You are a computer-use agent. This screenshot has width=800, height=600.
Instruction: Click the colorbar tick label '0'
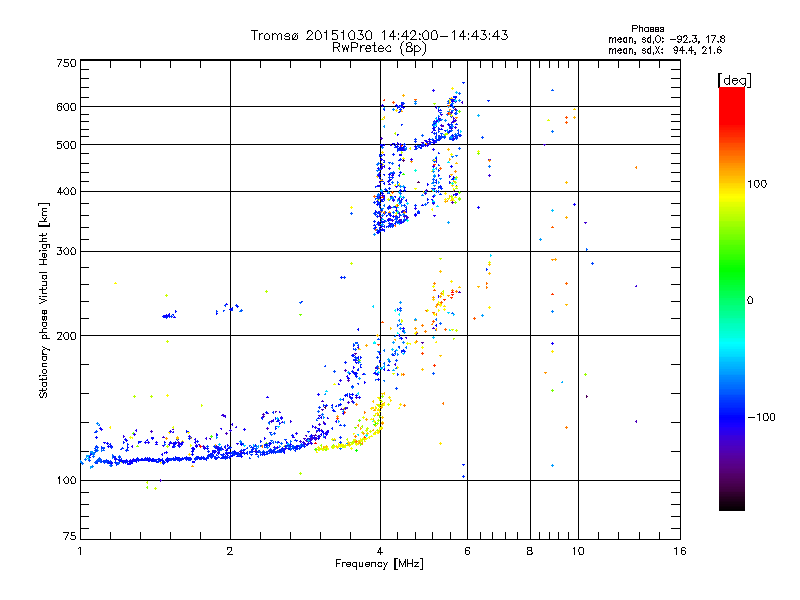(750, 301)
